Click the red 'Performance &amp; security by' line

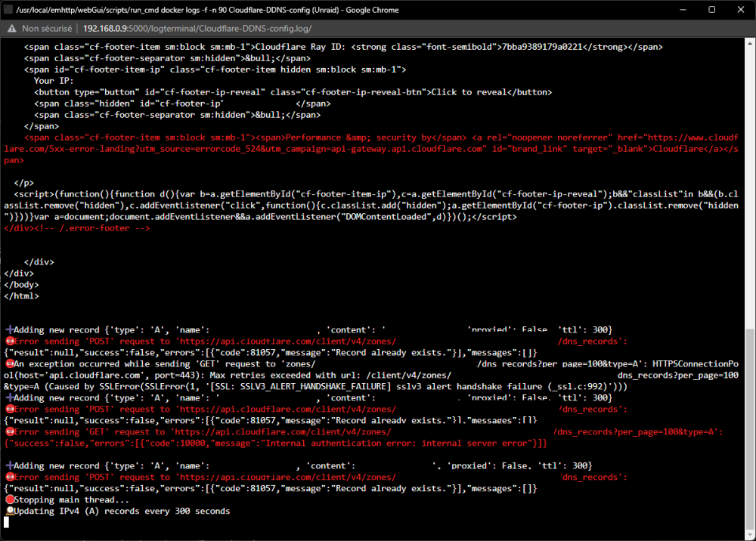click(x=371, y=149)
